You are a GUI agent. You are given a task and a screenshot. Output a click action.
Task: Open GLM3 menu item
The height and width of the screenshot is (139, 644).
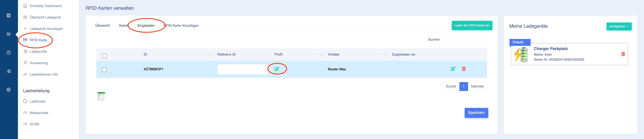(34, 124)
